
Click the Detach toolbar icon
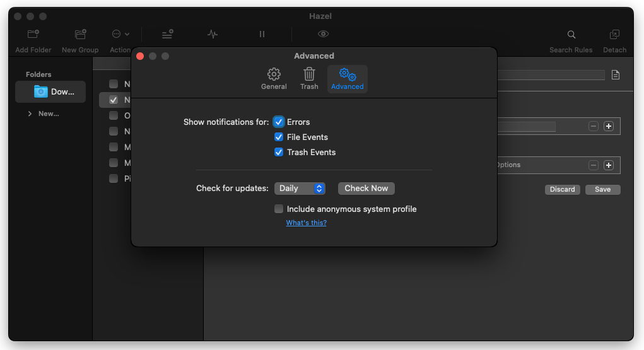click(614, 35)
